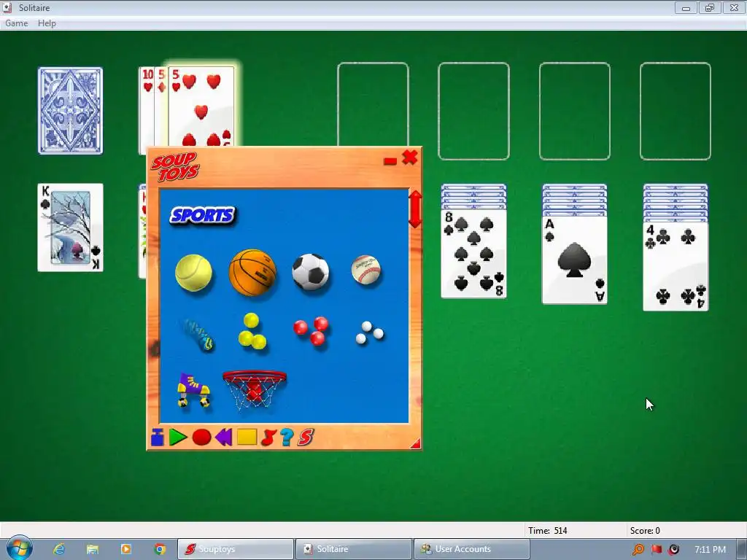Click the red record circle in Souptoys
Image resolution: width=747 pixels, height=560 pixels.
point(201,437)
